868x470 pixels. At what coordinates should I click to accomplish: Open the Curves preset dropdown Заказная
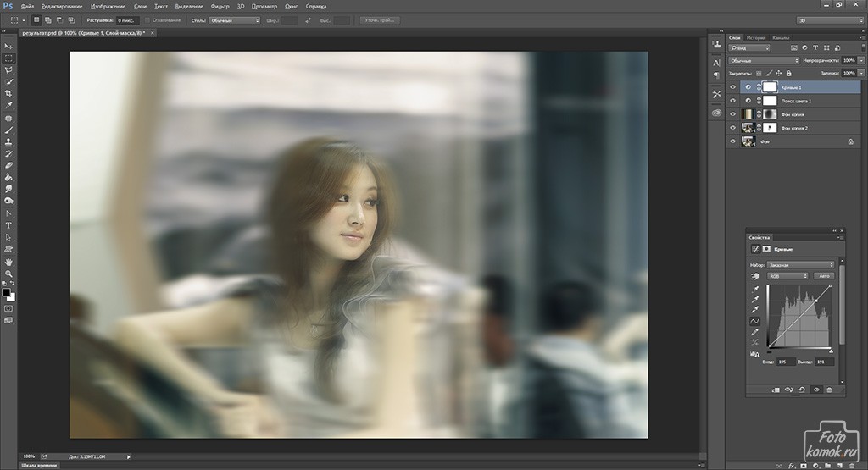(800, 265)
